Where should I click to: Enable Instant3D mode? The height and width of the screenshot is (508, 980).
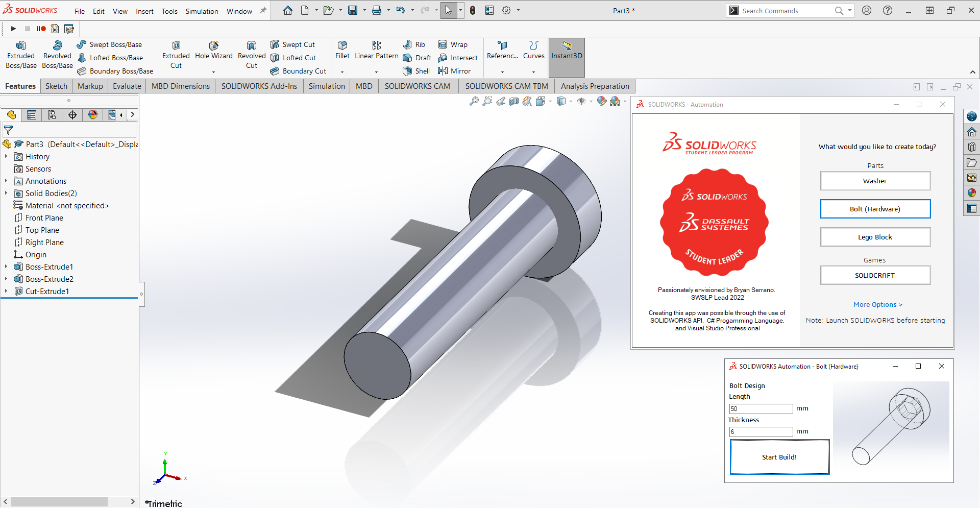[566, 56]
